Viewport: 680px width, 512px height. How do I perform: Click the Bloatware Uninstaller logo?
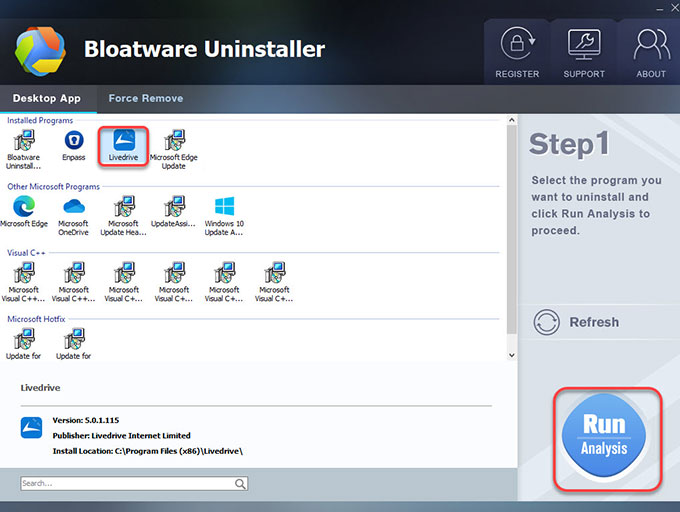[40, 51]
